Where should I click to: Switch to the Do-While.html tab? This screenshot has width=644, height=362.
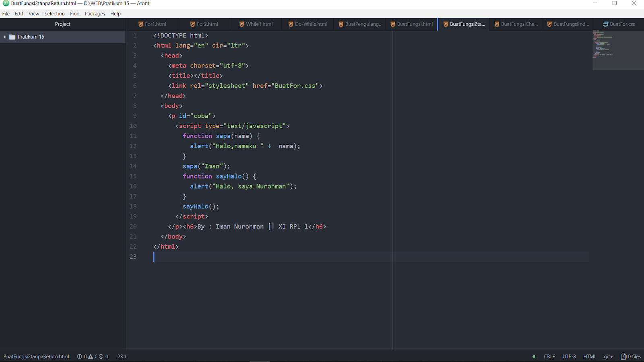311,24
